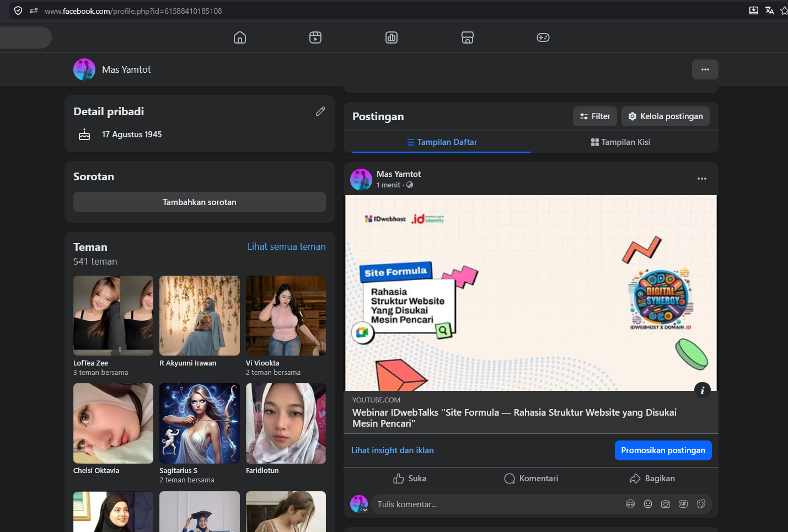788x532 pixels.
Task: Open Chelsi Oktavia friend photo
Action: (x=113, y=423)
